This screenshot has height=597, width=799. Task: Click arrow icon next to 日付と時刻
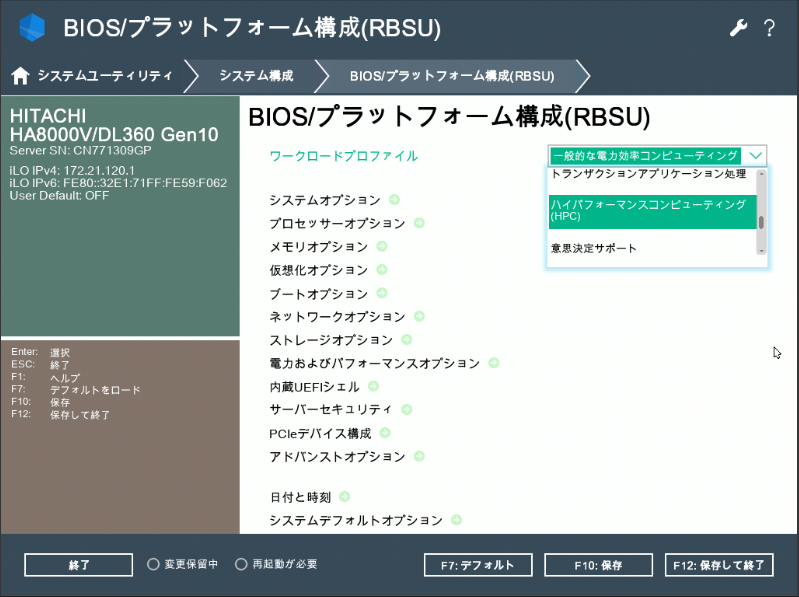coord(344,496)
